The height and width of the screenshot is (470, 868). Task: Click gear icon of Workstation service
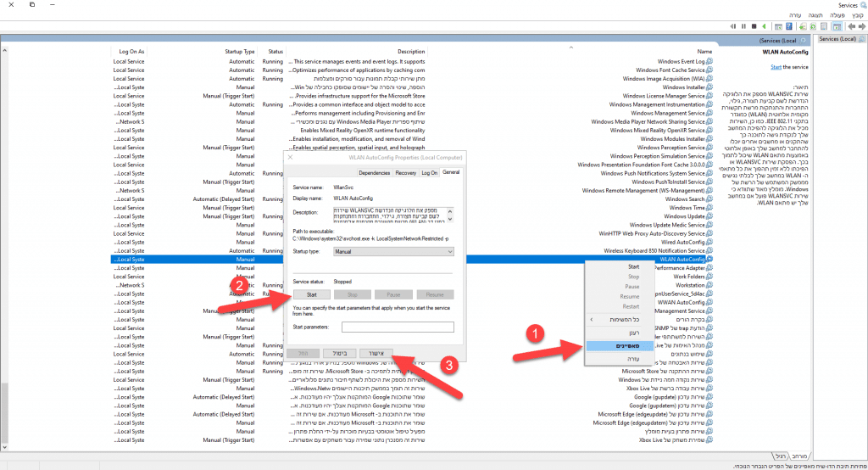click(709, 285)
